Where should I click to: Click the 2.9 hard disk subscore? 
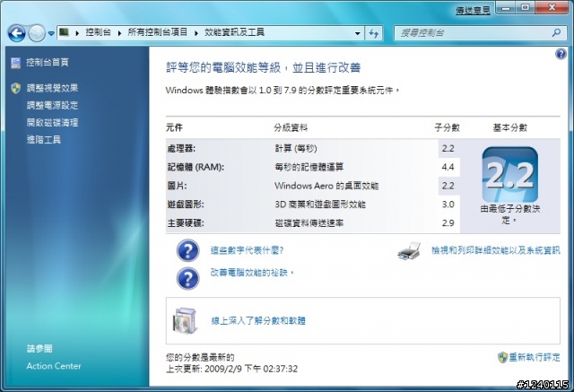[x=448, y=223]
